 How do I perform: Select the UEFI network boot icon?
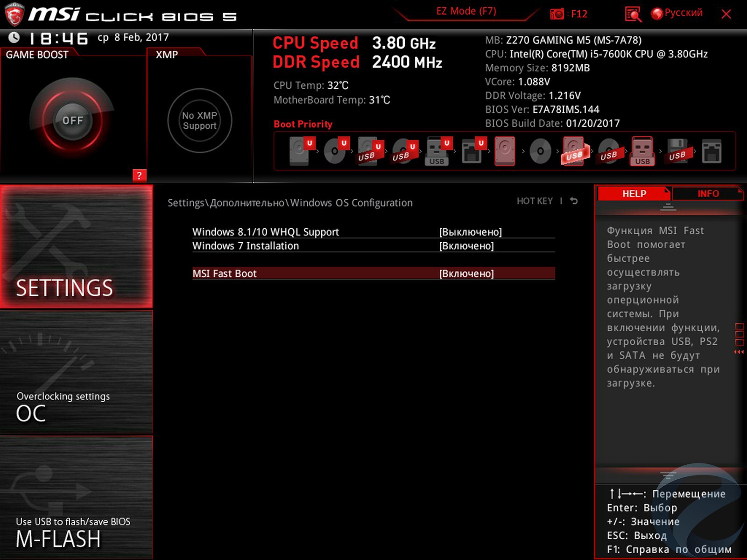pyautogui.click(x=473, y=150)
